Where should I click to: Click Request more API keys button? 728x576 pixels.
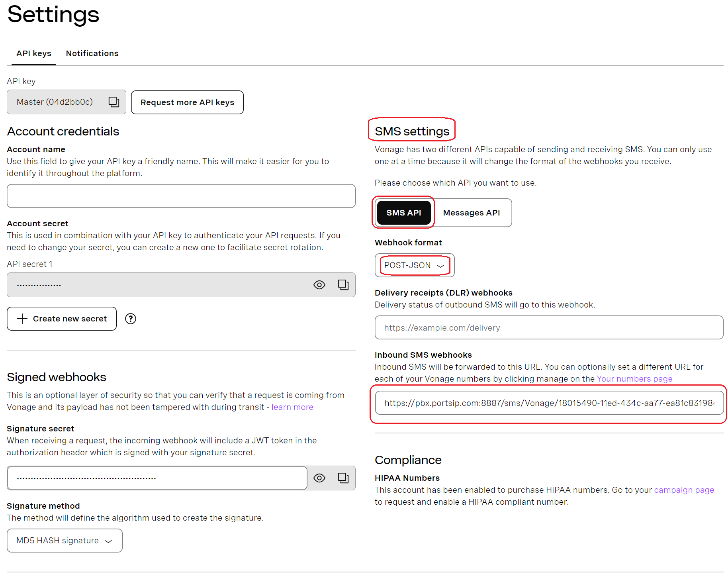click(x=187, y=102)
